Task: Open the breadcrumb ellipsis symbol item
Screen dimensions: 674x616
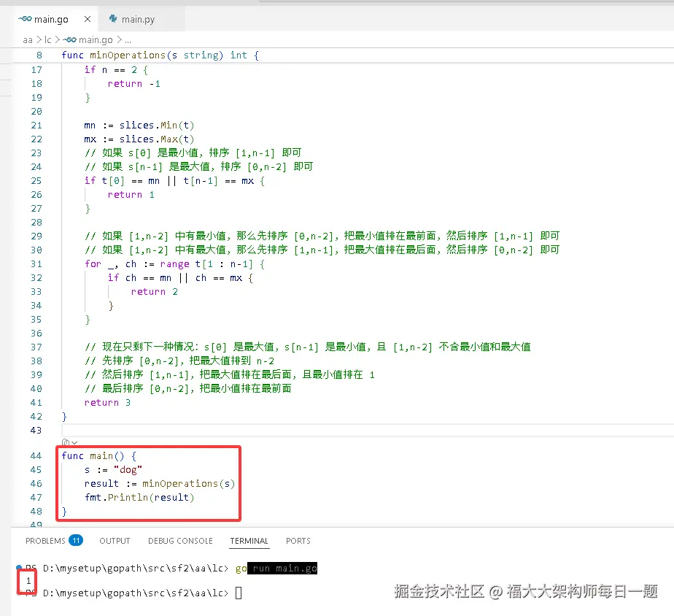Action: coord(128,40)
